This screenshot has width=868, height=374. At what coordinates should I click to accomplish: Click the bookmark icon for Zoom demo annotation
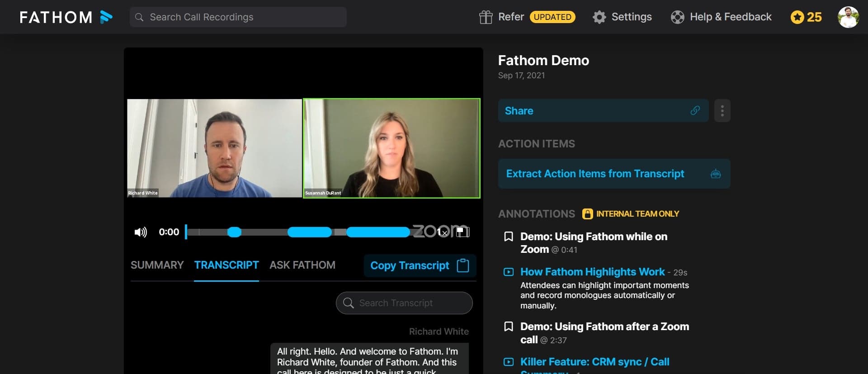coord(509,237)
